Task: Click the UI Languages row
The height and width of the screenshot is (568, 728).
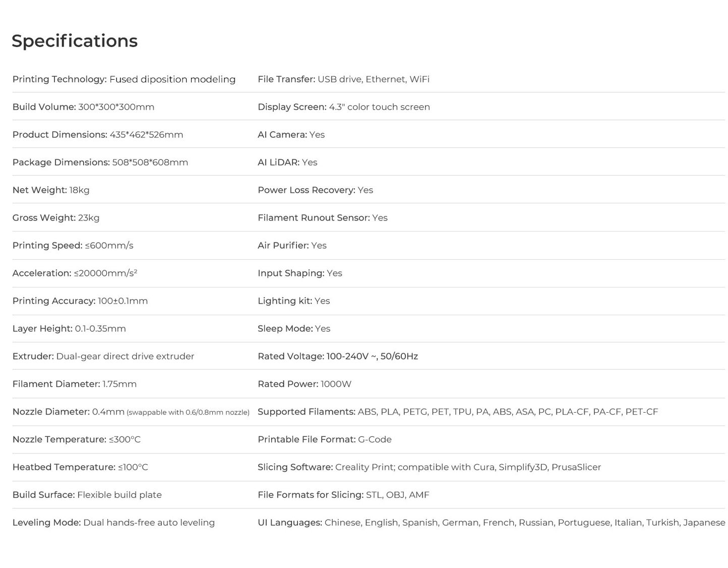Action: [491, 523]
